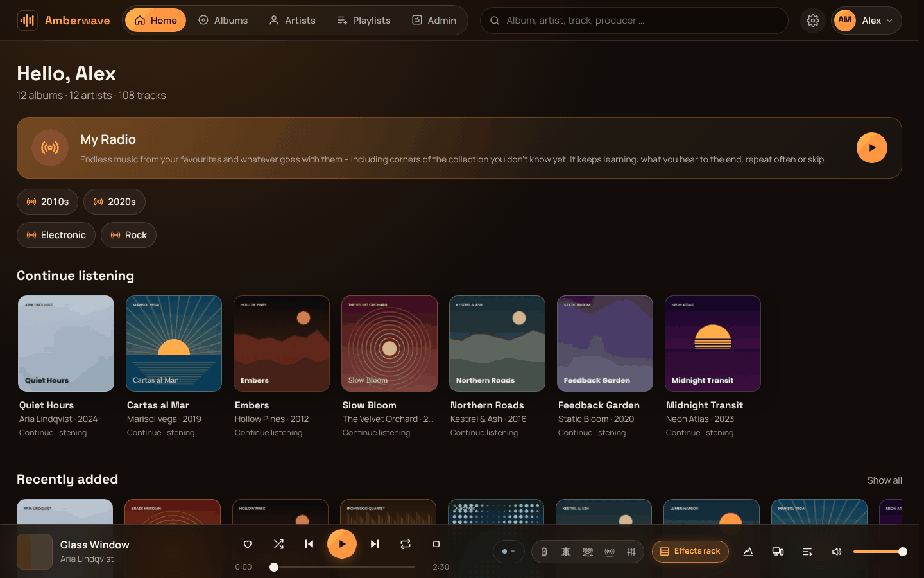This screenshot has height=578, width=924.
Task: Focus the album, artist, track search field
Action: point(634,21)
